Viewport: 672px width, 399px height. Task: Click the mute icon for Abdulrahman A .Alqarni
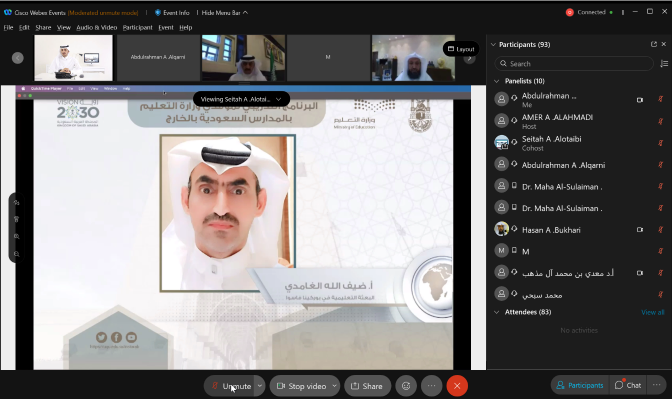click(660, 165)
